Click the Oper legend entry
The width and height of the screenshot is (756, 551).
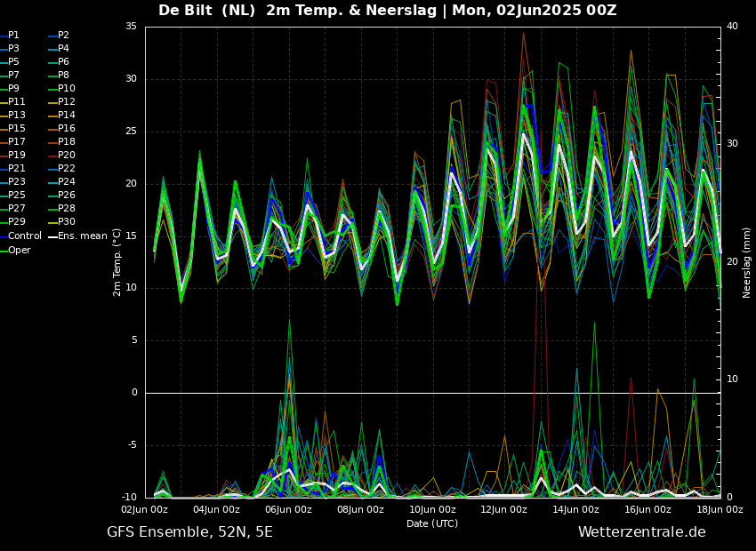click(15, 250)
